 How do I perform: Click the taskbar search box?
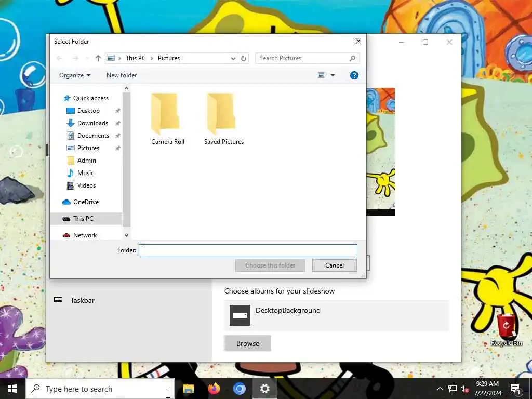100,389
